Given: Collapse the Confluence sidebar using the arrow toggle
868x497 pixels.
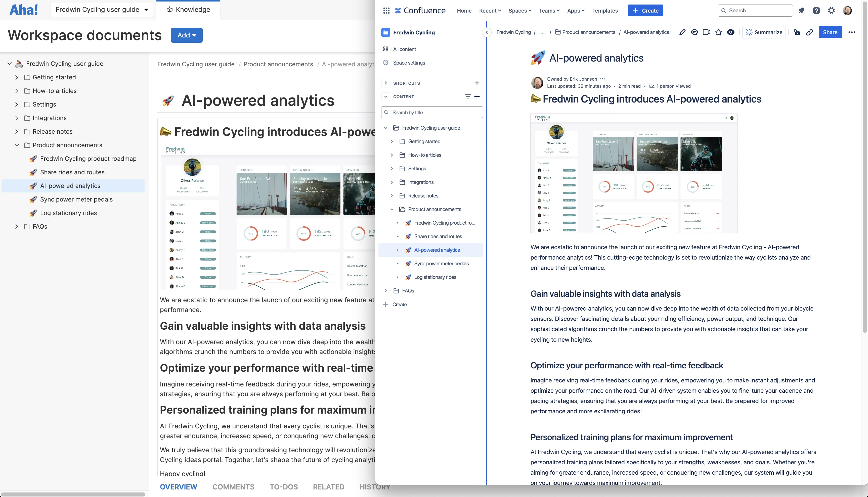Looking at the screenshot, I should coord(487,32).
